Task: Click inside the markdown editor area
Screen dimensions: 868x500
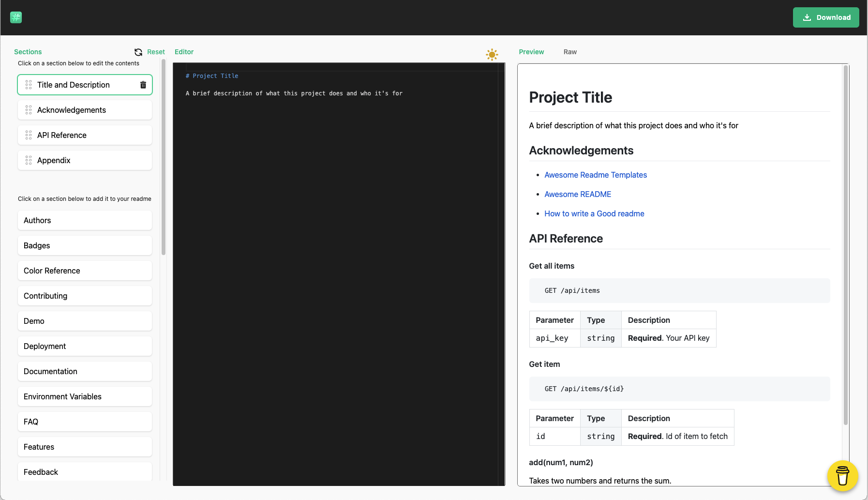Action: [x=339, y=242]
